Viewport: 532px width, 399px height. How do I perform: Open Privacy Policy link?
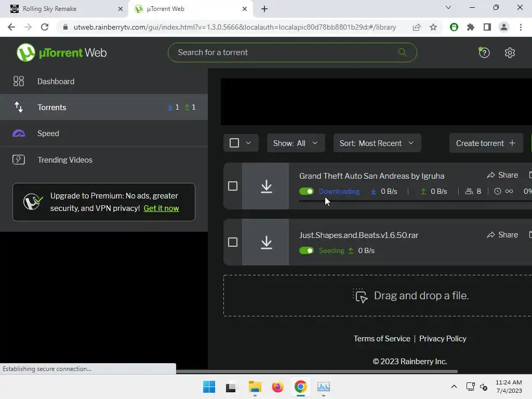[x=443, y=339]
